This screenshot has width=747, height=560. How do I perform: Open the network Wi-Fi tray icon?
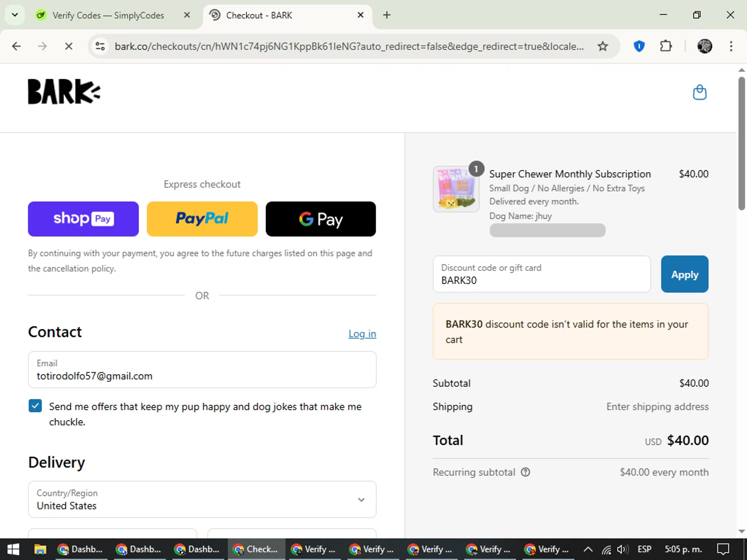coord(606,549)
